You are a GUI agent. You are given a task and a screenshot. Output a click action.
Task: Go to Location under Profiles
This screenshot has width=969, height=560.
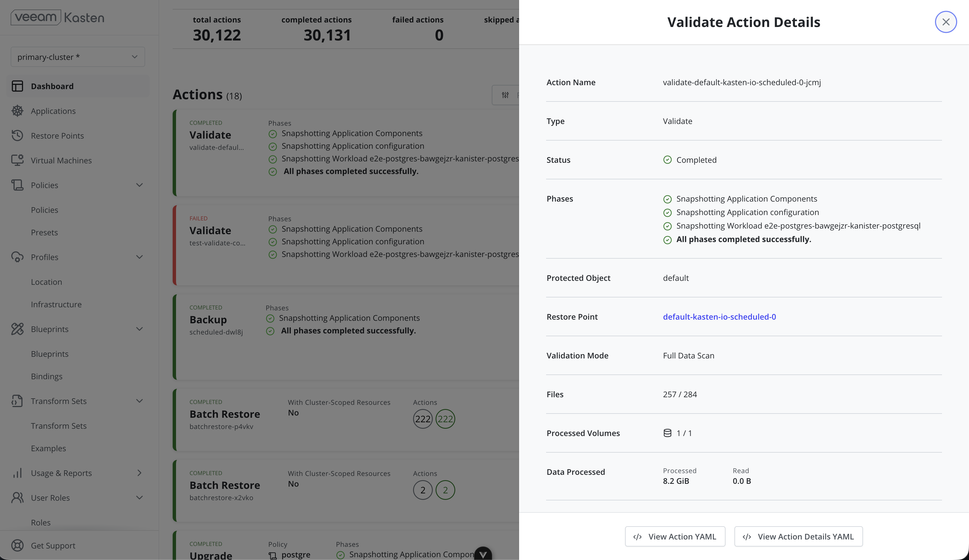[x=46, y=282]
